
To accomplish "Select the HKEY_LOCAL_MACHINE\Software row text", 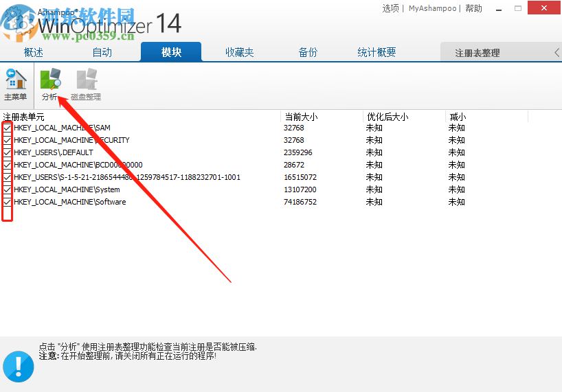I will [x=70, y=202].
